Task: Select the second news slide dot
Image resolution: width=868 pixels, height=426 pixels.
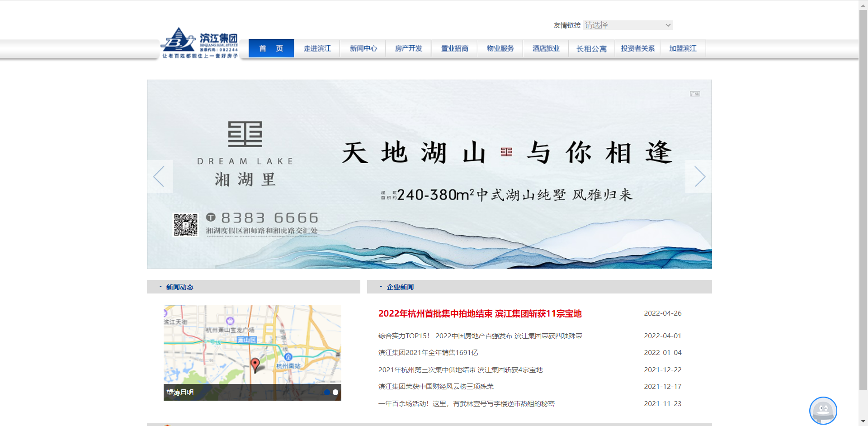Action: [x=335, y=392]
